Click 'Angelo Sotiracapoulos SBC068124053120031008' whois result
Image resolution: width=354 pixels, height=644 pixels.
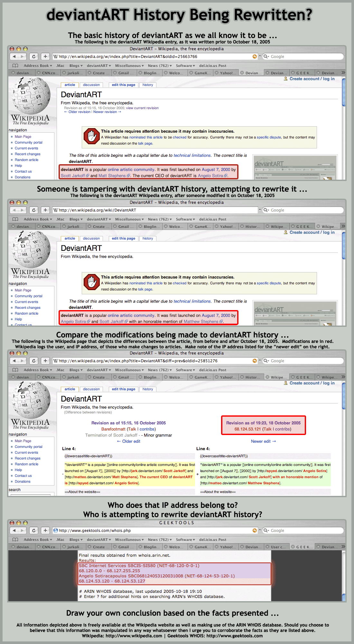157,576
